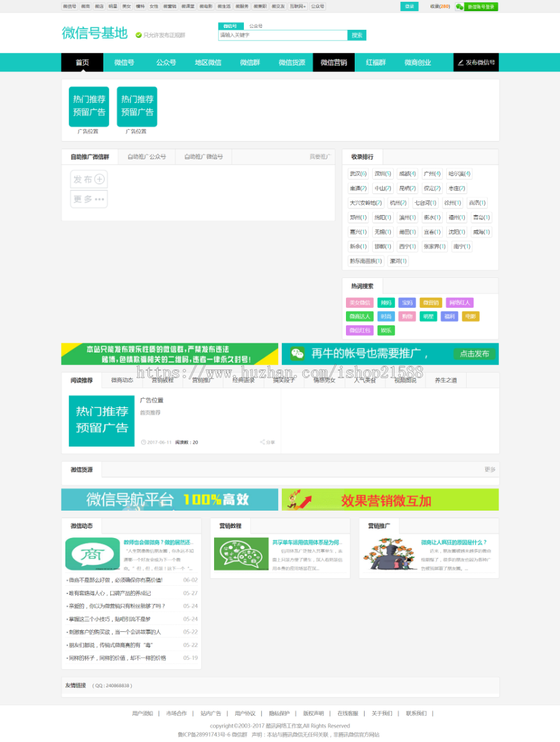Open the second 热门推荐 预留广告 tile
The width and height of the screenshot is (560, 742).
coord(137,106)
